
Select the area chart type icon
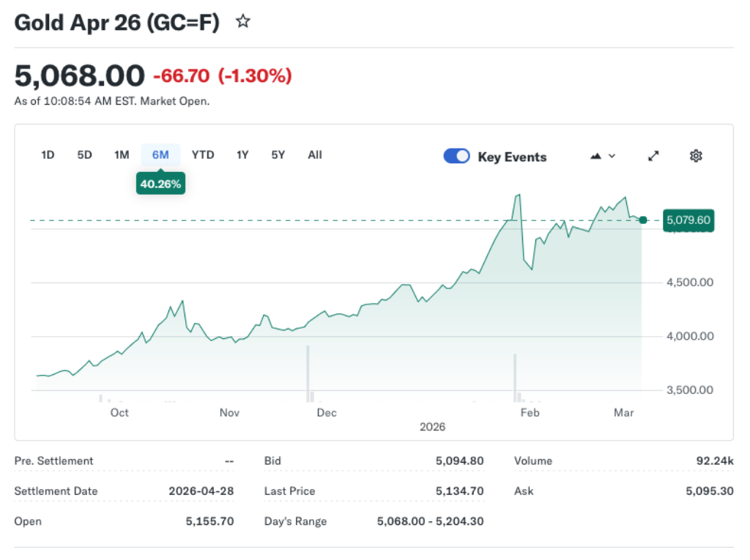tap(595, 155)
